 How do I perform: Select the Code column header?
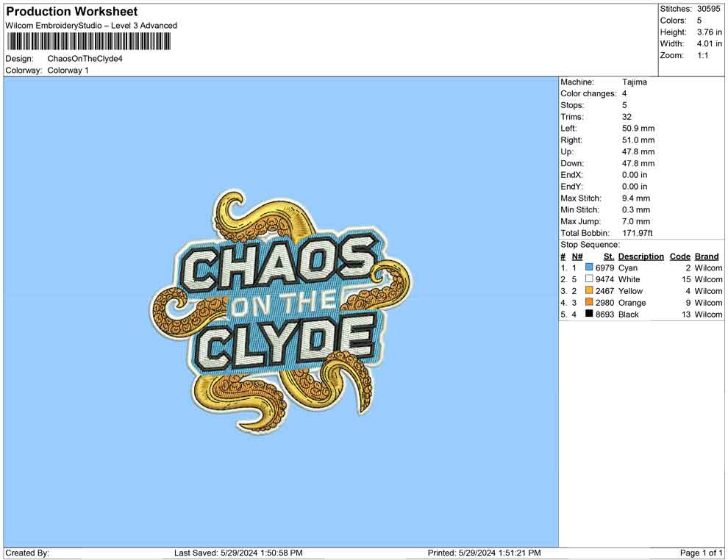[x=679, y=256]
